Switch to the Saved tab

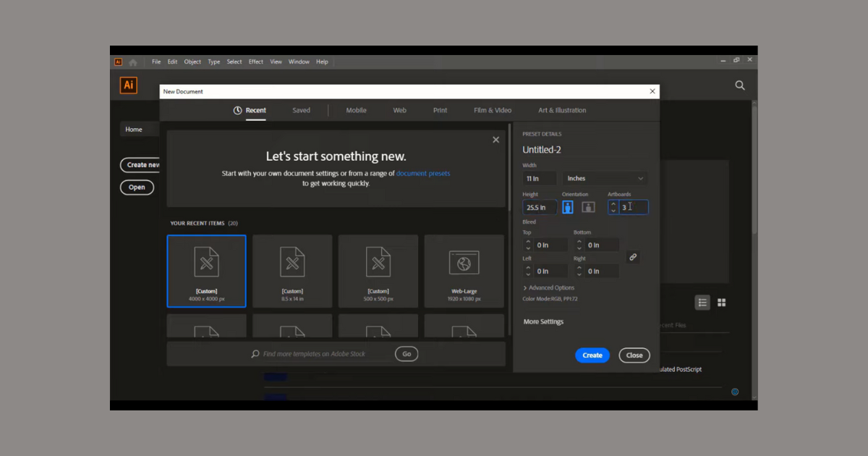tap(302, 111)
